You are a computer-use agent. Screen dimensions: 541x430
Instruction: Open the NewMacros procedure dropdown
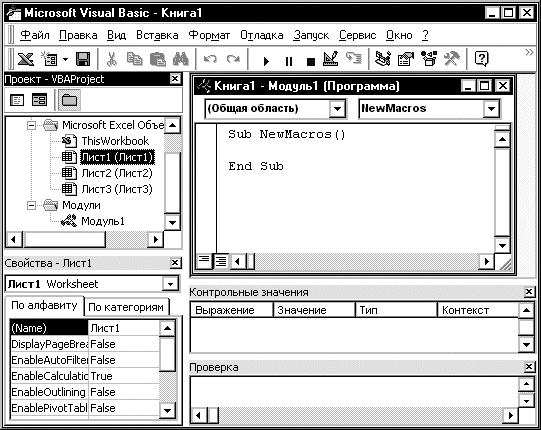[x=491, y=109]
